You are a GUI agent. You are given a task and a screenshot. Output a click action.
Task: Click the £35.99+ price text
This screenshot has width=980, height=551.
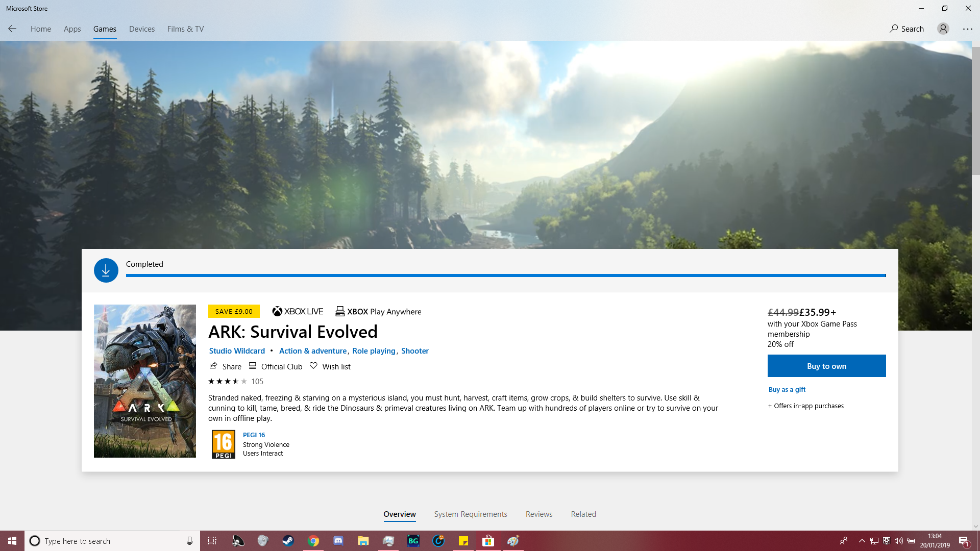818,312
